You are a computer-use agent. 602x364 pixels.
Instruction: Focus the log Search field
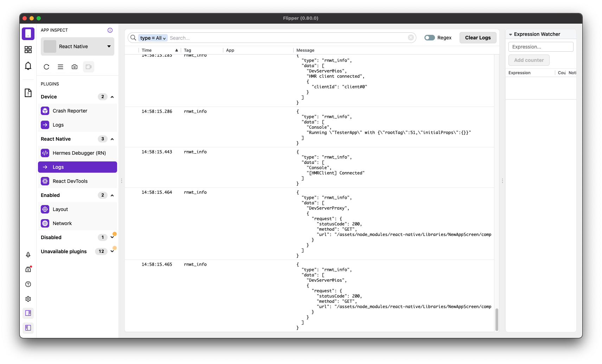288,38
